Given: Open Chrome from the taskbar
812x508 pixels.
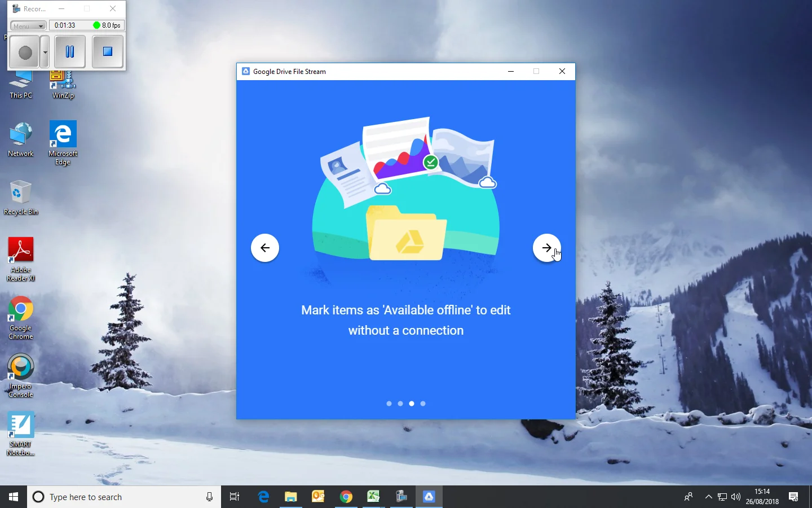Looking at the screenshot, I should tap(346, 497).
